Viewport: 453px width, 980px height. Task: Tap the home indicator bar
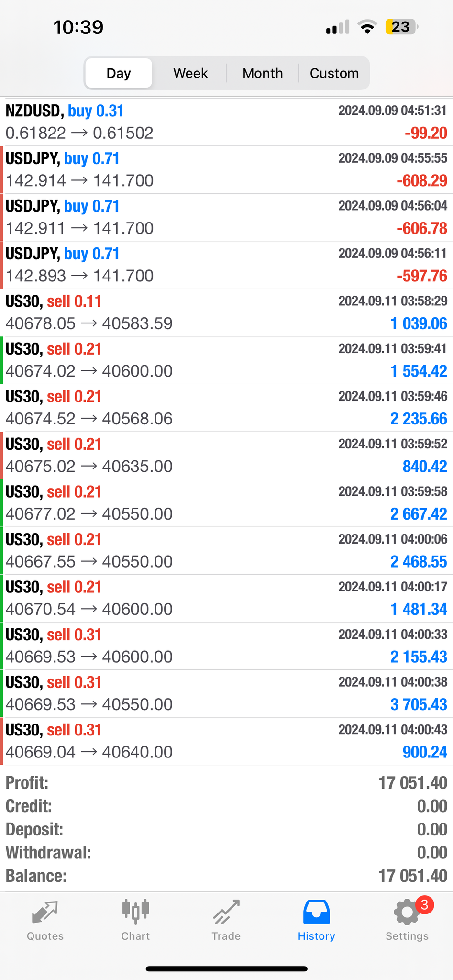click(226, 969)
